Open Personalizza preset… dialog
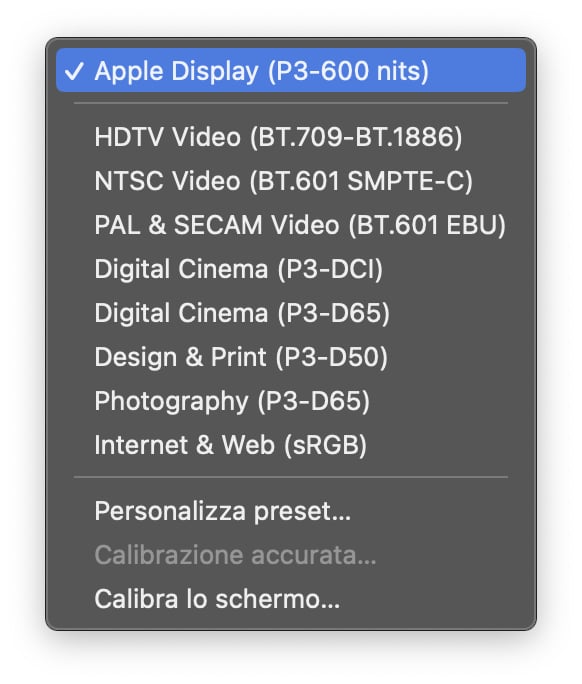 (x=291, y=511)
